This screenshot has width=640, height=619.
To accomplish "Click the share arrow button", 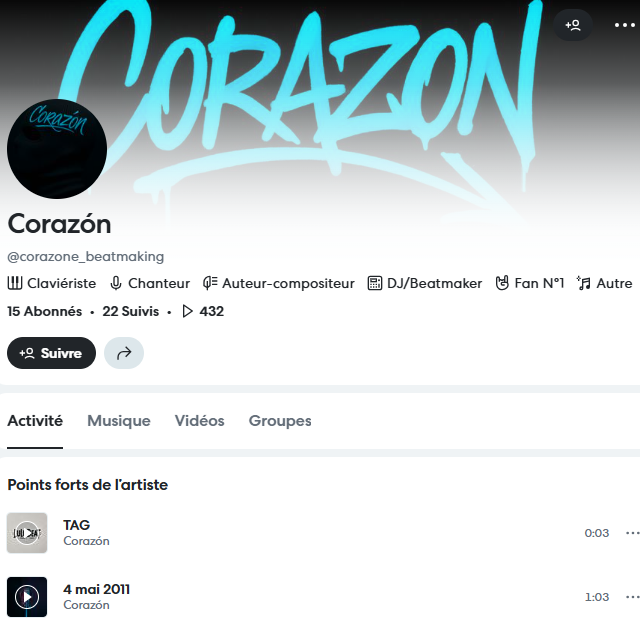I will (124, 353).
